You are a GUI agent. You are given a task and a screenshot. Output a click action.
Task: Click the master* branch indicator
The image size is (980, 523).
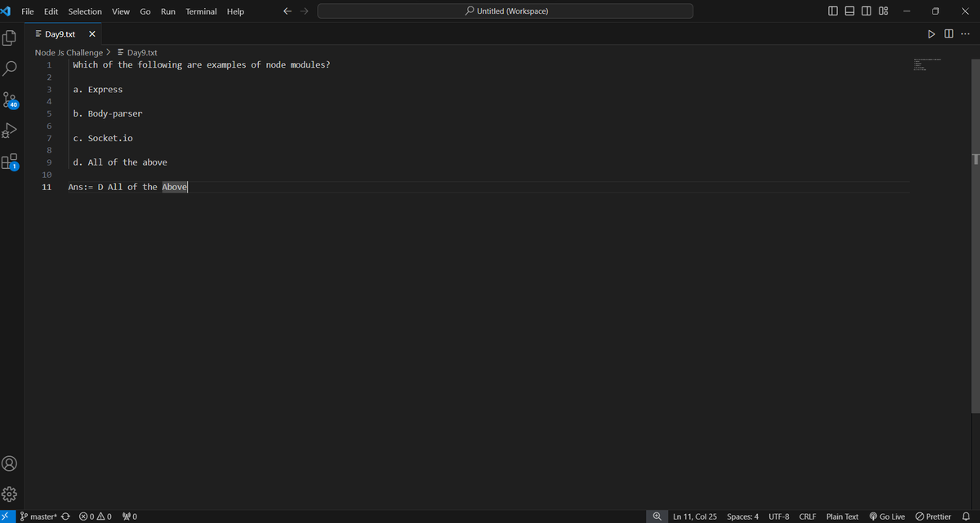point(38,516)
